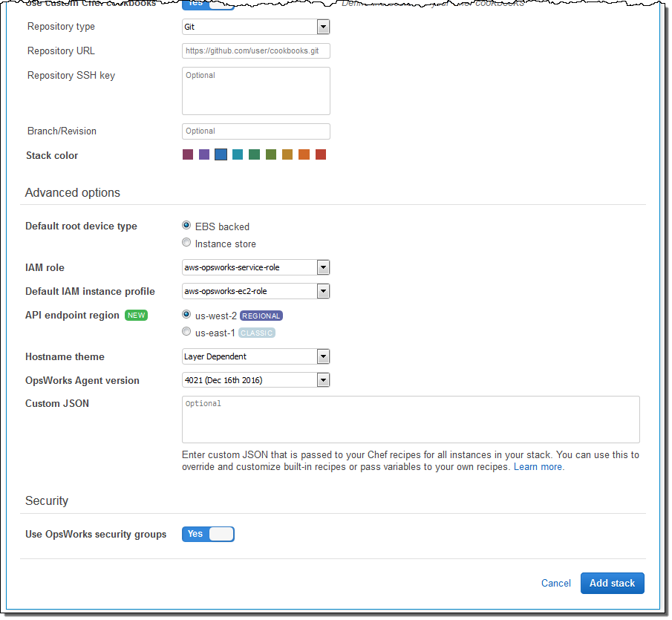
Task: Select the us-east-1 classic endpoint
Action: tap(186, 332)
